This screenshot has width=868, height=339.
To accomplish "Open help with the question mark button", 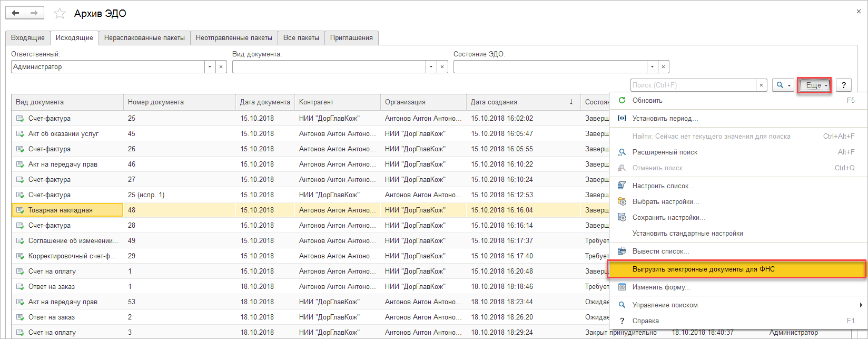I will click(x=843, y=85).
